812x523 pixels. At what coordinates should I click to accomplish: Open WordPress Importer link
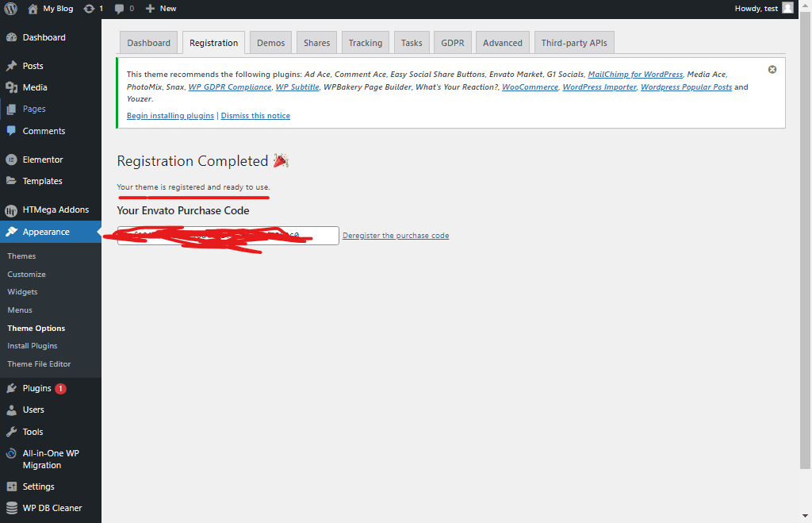599,87
